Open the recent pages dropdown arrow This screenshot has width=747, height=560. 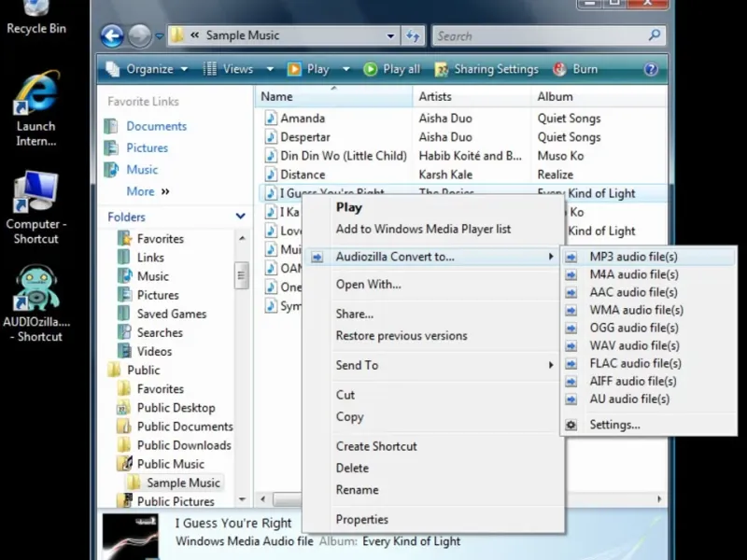[160, 36]
